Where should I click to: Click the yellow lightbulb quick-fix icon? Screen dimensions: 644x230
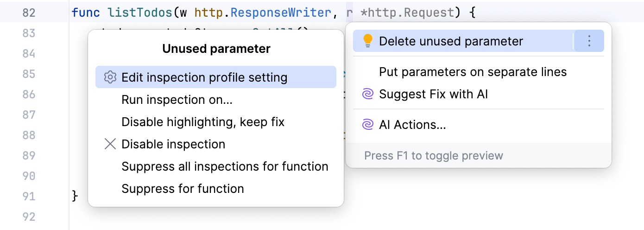point(367,41)
